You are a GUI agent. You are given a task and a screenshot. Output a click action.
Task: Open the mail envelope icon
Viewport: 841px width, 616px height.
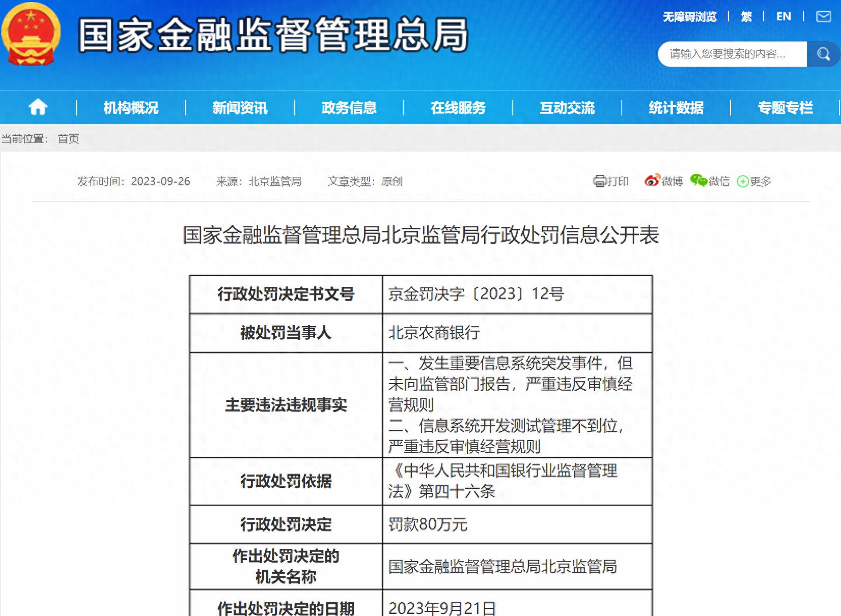tap(823, 17)
